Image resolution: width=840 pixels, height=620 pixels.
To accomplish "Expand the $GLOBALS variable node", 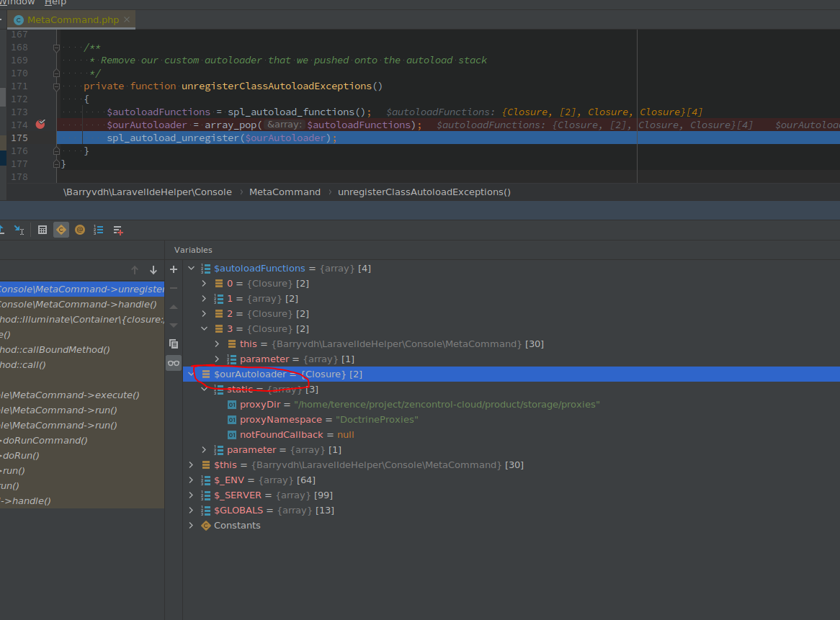I will click(191, 511).
